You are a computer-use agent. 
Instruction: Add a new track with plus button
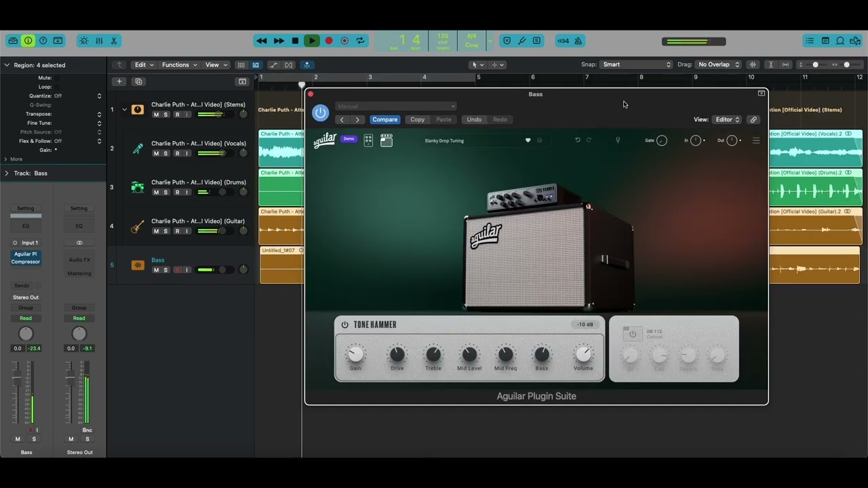point(119,81)
